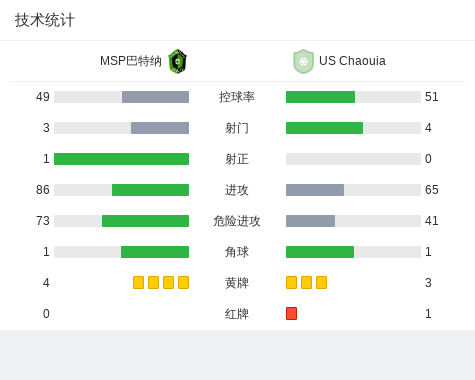Viewport: 475px width, 380px height.
Task: Click the red card icon for US Chaouia
Action: (x=291, y=313)
